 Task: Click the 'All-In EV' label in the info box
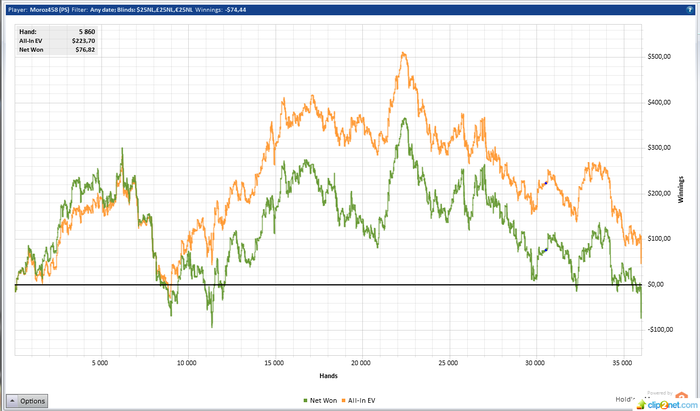click(31, 41)
